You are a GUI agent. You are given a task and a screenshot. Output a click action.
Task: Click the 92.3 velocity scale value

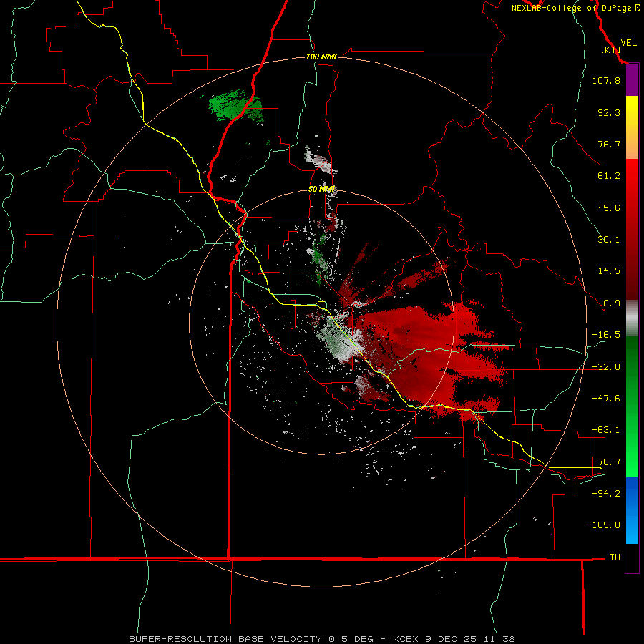point(609,112)
